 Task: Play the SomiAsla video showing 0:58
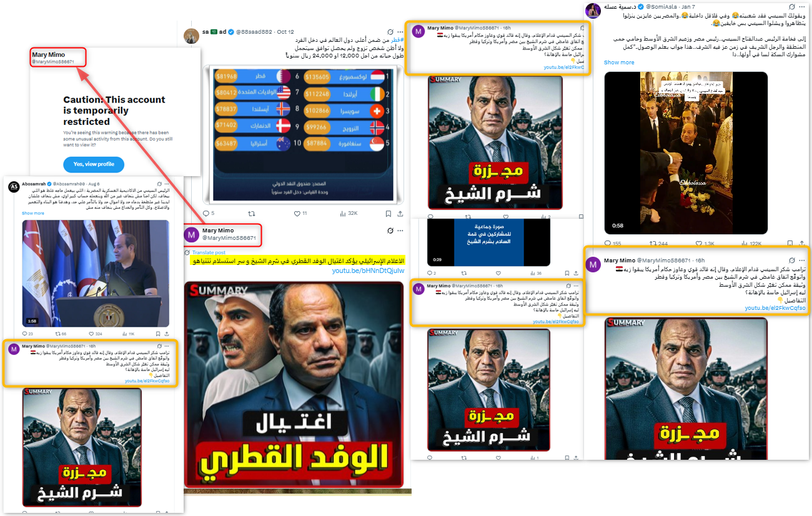coord(685,153)
